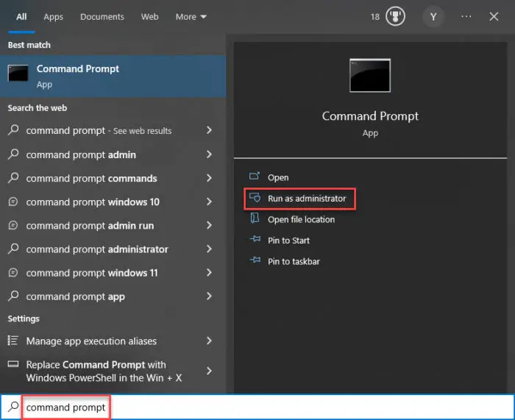Expand arrow for Manage app execution aliases

[209, 341]
